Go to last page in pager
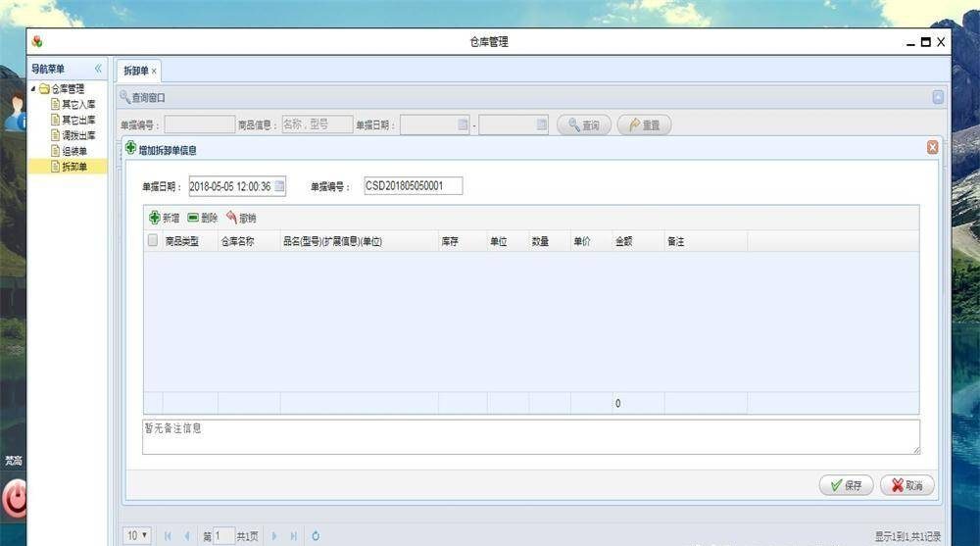Image resolution: width=980 pixels, height=546 pixels. point(294,536)
